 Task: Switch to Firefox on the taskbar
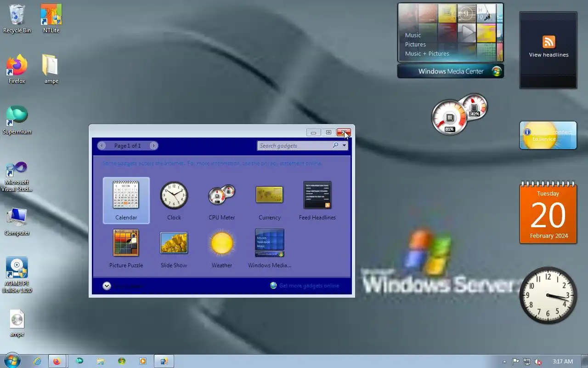point(57,362)
